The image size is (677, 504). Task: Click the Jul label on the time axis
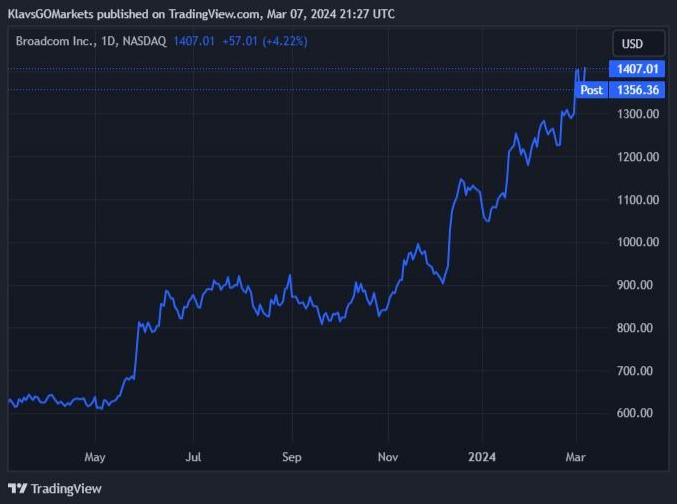click(193, 456)
